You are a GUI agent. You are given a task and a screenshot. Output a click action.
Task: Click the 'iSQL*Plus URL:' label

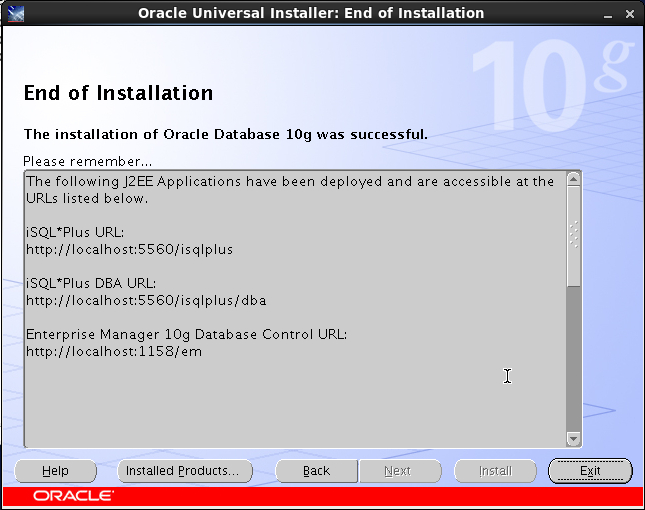click(x=75, y=232)
